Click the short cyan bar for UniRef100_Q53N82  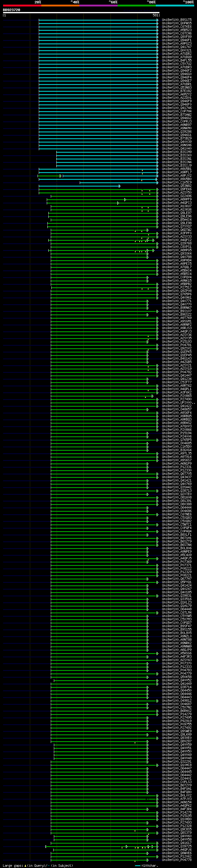79,186
